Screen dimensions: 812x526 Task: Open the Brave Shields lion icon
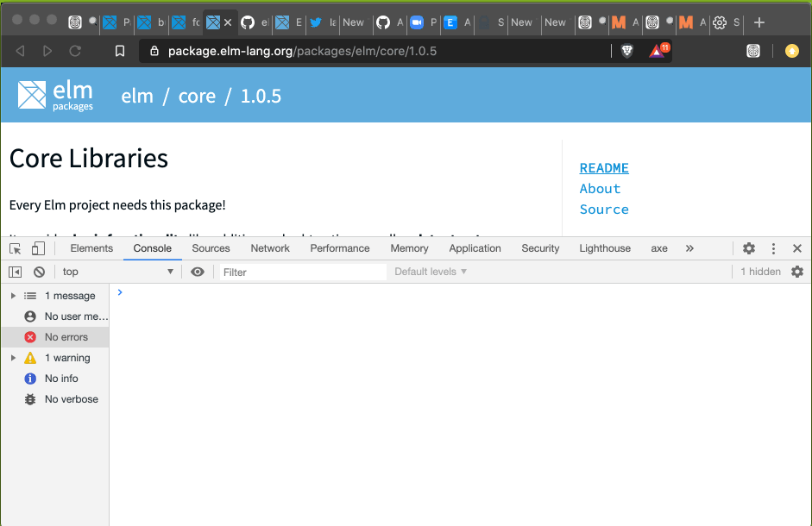pyautogui.click(x=626, y=51)
